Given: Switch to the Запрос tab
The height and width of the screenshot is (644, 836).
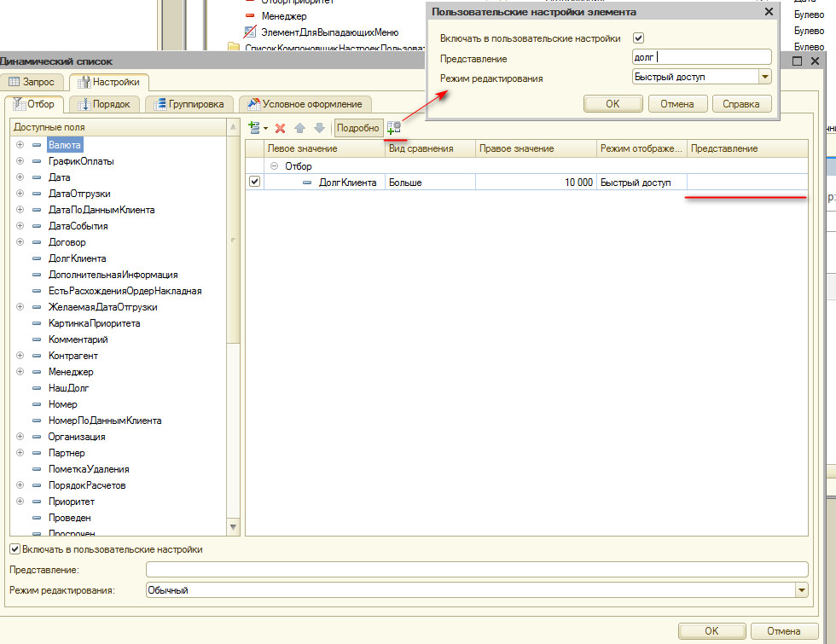Looking at the screenshot, I should pos(32,82).
